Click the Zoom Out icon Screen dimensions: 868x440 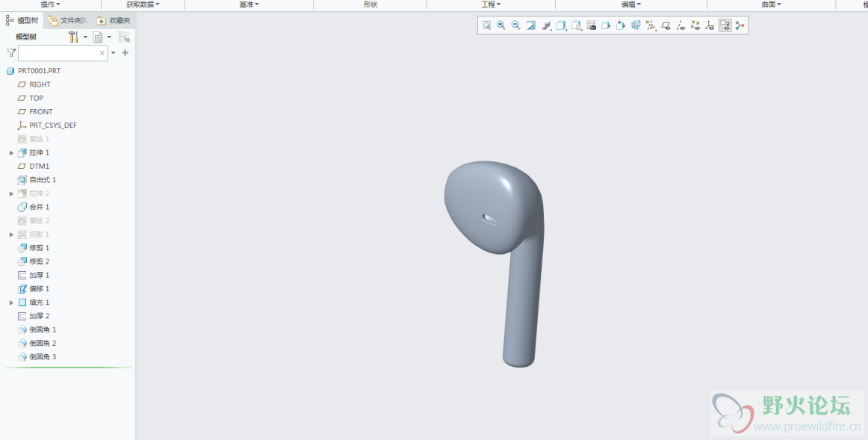tap(516, 25)
